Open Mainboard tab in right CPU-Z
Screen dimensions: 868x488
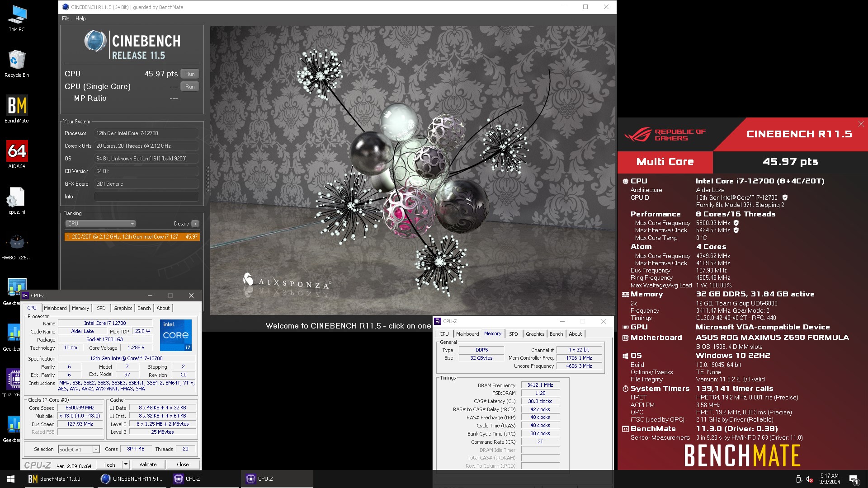coord(467,334)
